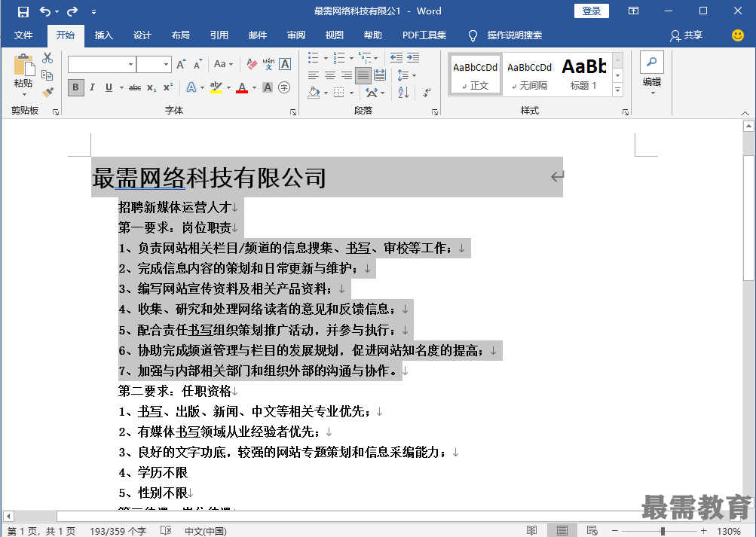The image size is (756, 537).
Task: Switch to the 布局 ribbon tab
Action: click(x=180, y=35)
